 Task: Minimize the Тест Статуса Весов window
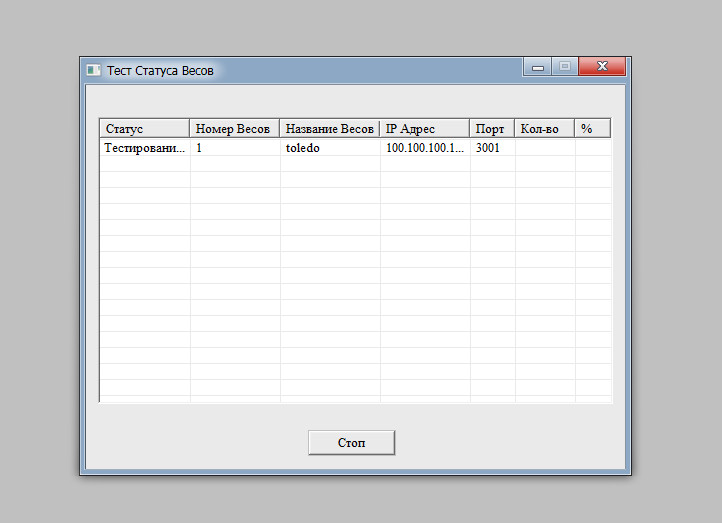537,67
